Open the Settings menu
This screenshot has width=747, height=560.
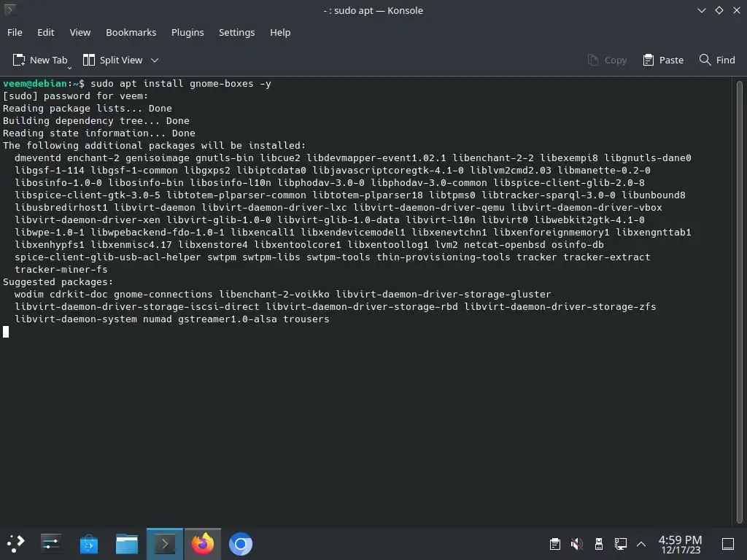[x=237, y=32]
